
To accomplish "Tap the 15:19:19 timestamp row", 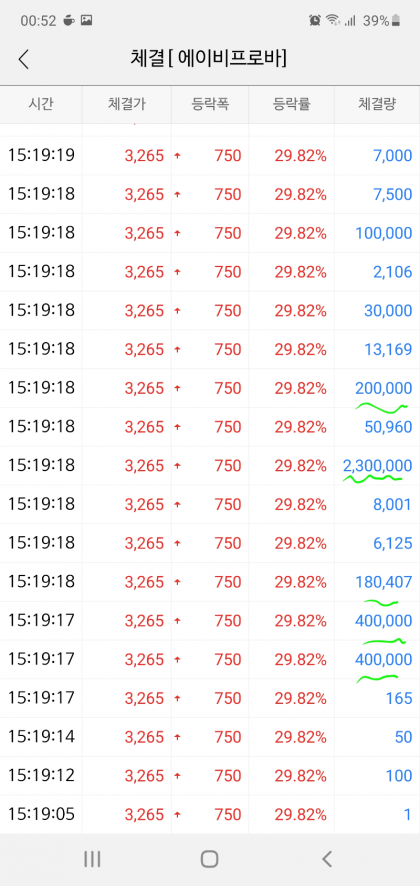I will (210, 155).
